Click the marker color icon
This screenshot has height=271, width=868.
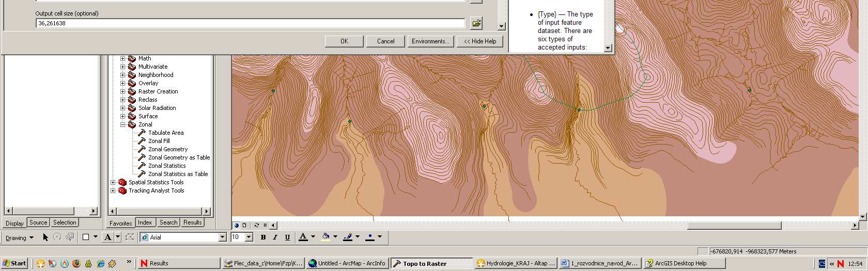point(370,237)
